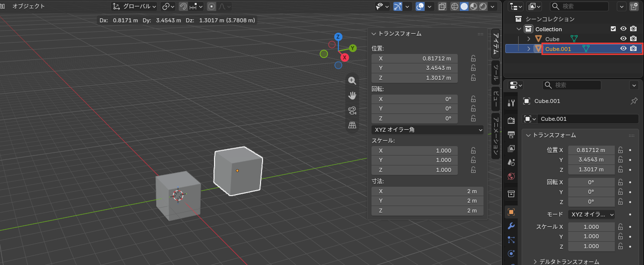Image resolution: width=644 pixels, height=265 pixels.
Task: Open the snapping options dropdown
Action: (x=196, y=6)
